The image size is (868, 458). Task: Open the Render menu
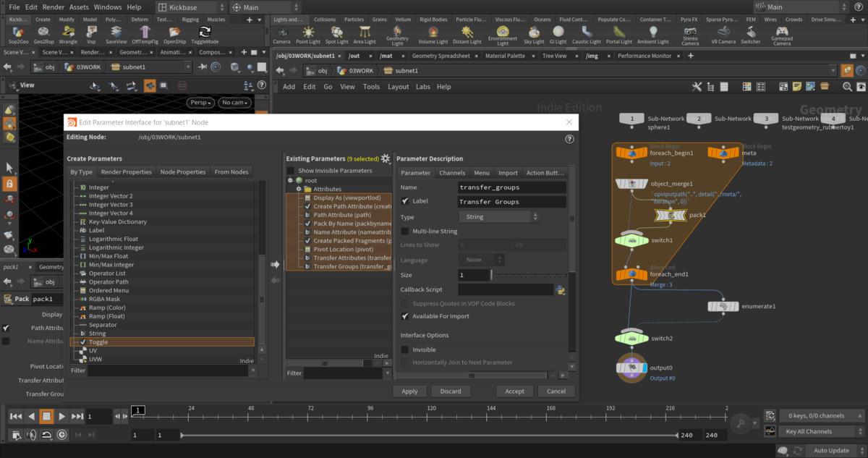click(54, 7)
